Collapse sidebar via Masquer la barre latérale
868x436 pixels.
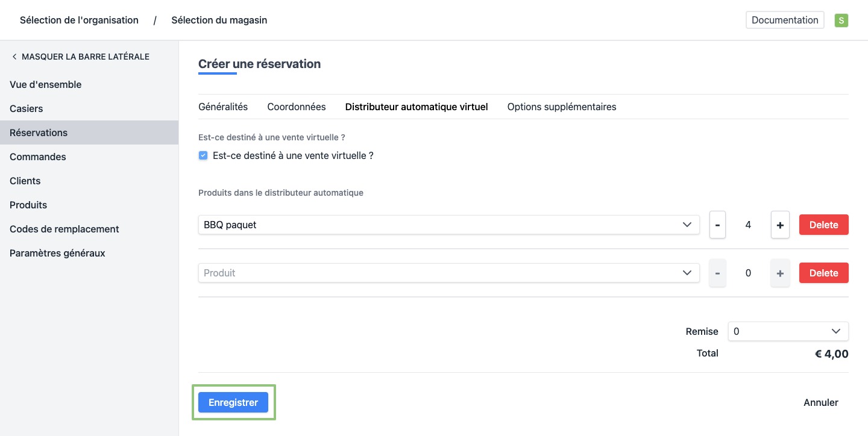pyautogui.click(x=80, y=57)
